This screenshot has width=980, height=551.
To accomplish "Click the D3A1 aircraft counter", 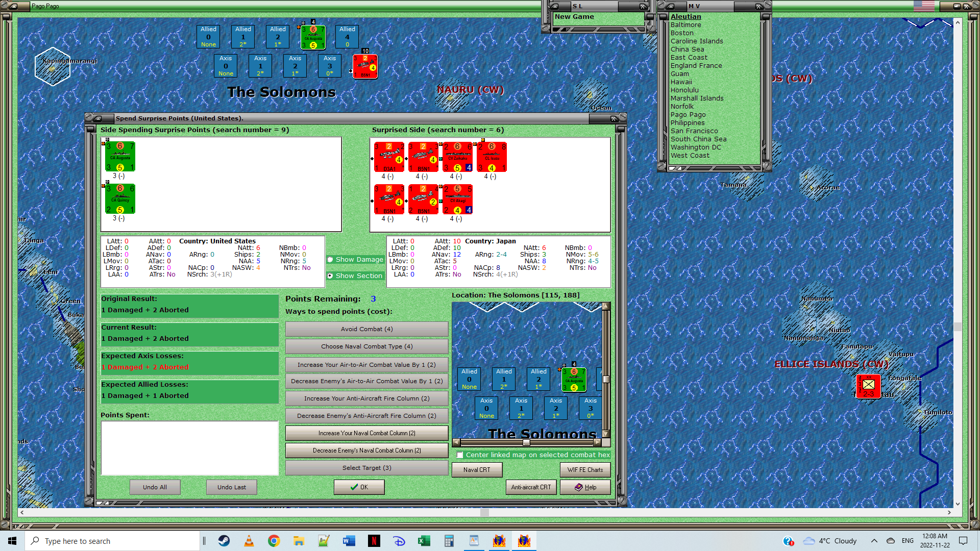I will click(389, 157).
